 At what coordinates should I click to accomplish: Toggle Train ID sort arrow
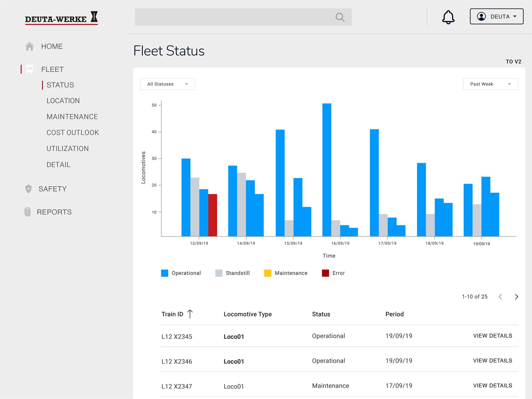coord(190,314)
